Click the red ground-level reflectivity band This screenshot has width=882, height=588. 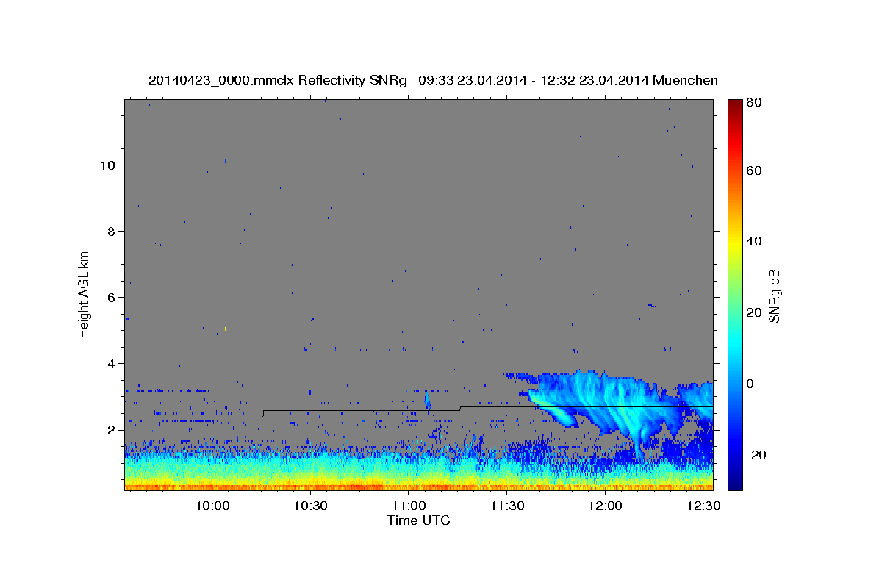419,486
